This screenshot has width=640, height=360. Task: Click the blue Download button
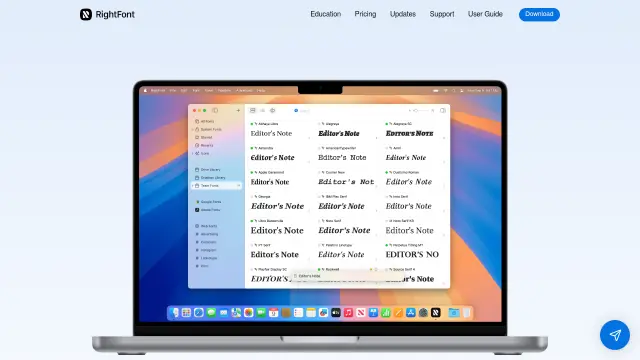point(539,14)
